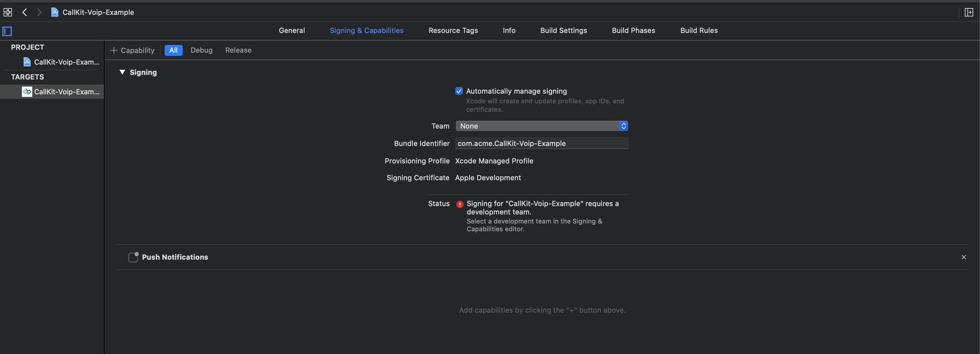Open the Info tab
Screen dimensions: 980x354
tap(509, 30)
